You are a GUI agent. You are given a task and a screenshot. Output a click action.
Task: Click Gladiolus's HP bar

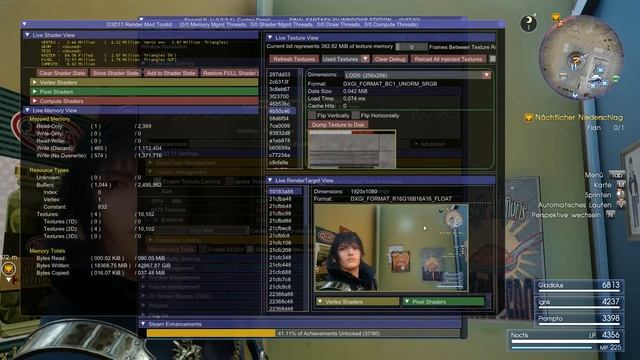point(579,291)
